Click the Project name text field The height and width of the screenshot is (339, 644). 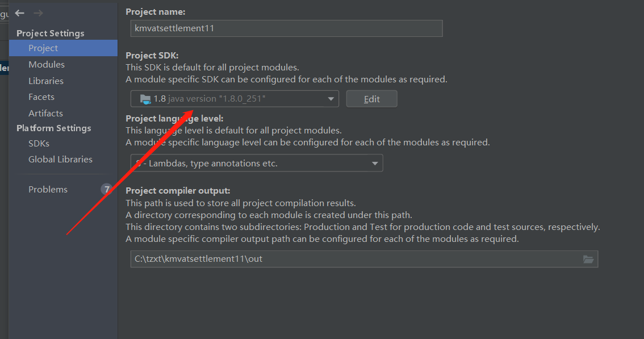coord(286,28)
